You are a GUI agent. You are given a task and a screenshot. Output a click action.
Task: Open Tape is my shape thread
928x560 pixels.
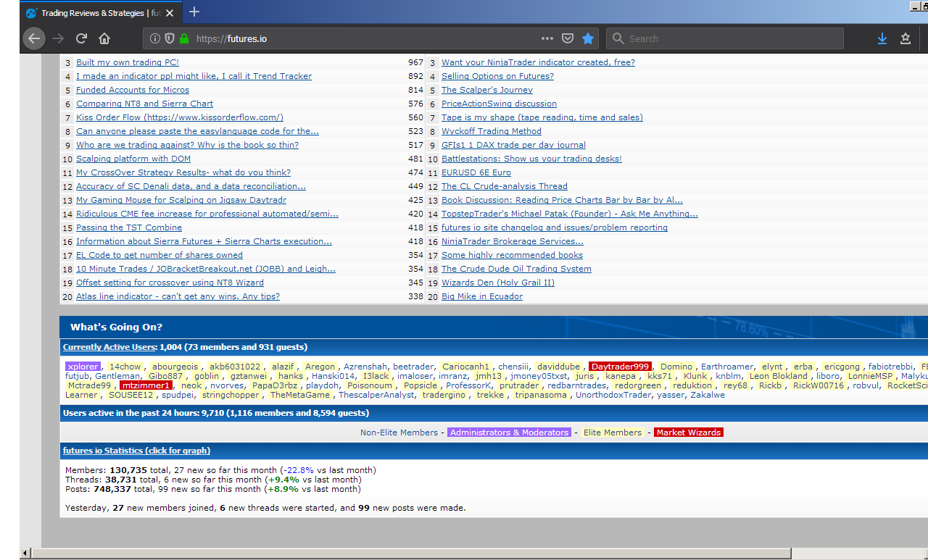click(542, 117)
